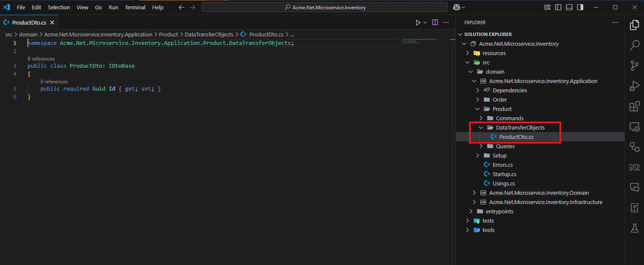
Task: Open the File menu
Action: pyautogui.click(x=21, y=7)
